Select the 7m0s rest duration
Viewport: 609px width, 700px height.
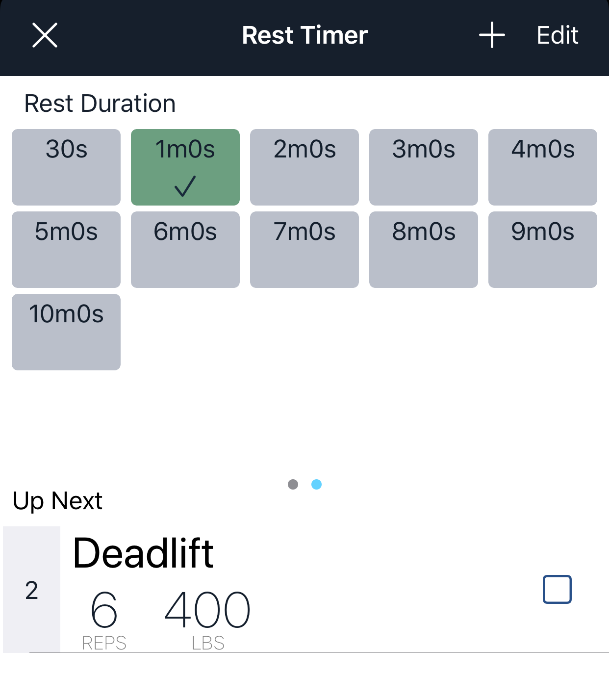point(304,249)
